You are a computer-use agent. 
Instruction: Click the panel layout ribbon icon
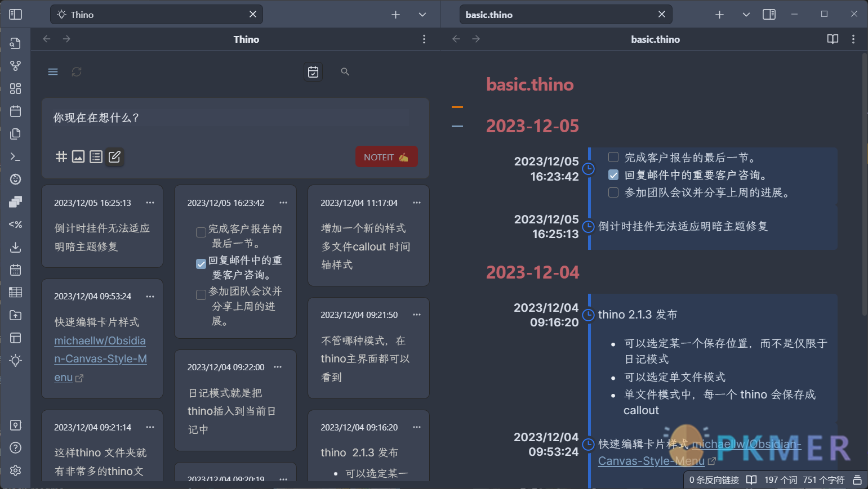(x=16, y=338)
